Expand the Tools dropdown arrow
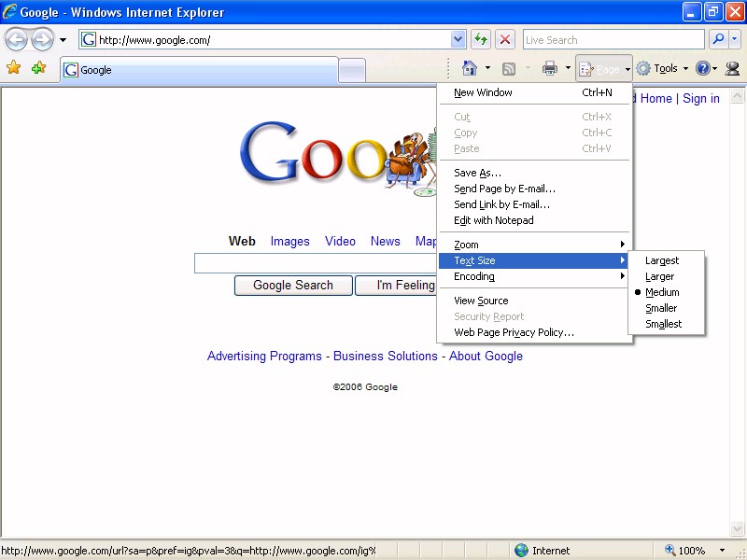 pos(685,68)
